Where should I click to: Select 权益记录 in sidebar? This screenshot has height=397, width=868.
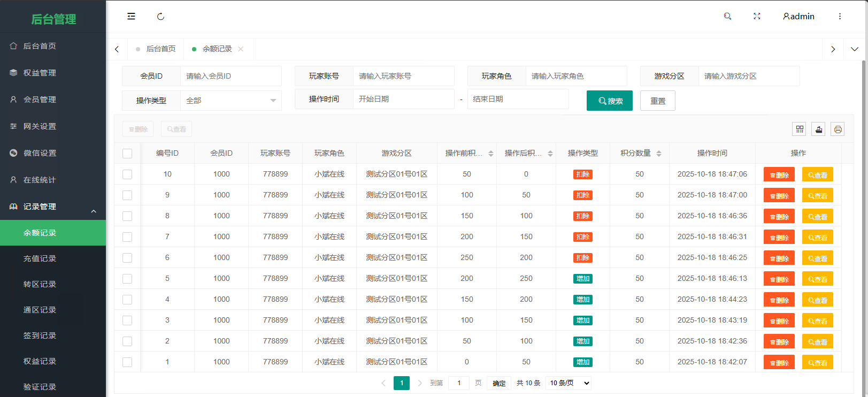[53, 361]
